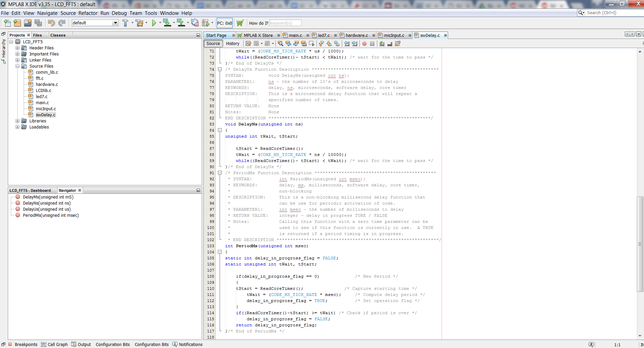Open MPLAB X Store cart icon in toolbar
The image size is (644, 348).
(x=240, y=23)
